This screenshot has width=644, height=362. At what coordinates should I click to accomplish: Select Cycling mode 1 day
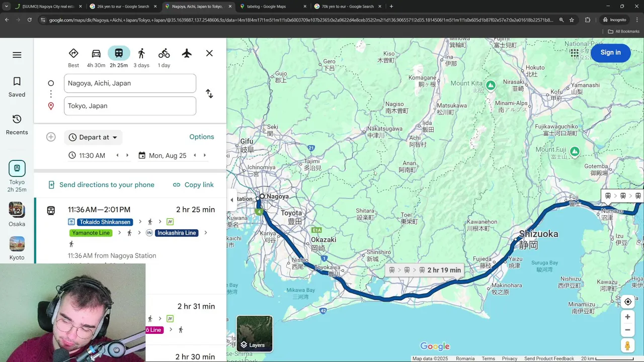pos(164,58)
